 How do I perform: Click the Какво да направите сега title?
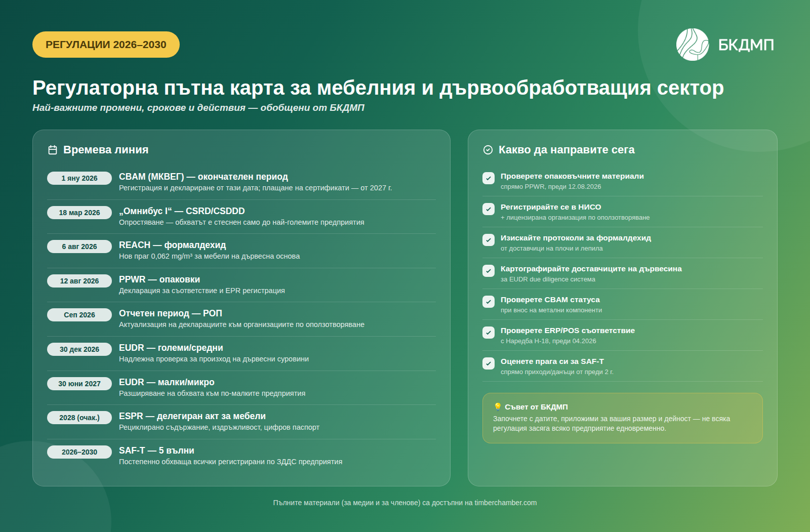(566, 150)
